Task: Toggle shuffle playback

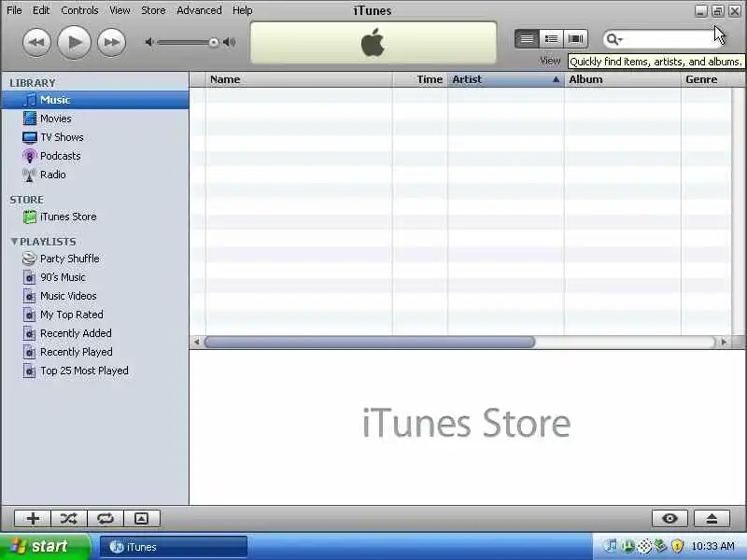Action: [x=68, y=519]
